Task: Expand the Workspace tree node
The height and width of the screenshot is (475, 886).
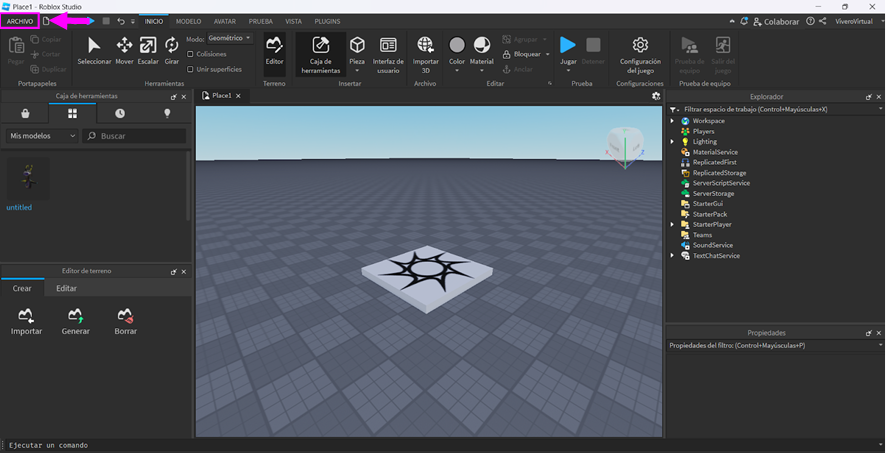Action: pos(673,121)
